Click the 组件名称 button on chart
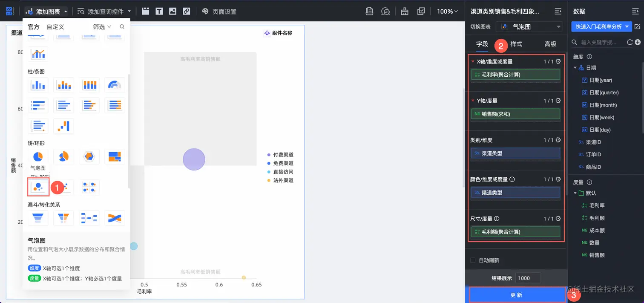 point(279,33)
